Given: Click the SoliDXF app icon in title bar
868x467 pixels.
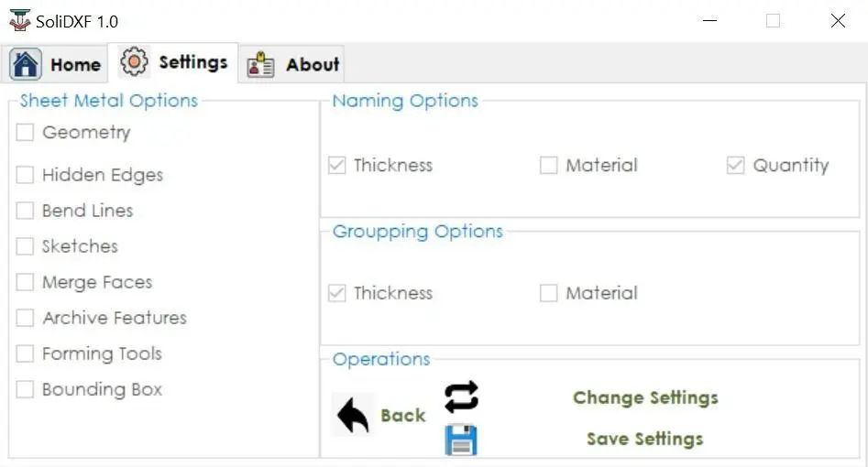Looking at the screenshot, I should 17,20.
